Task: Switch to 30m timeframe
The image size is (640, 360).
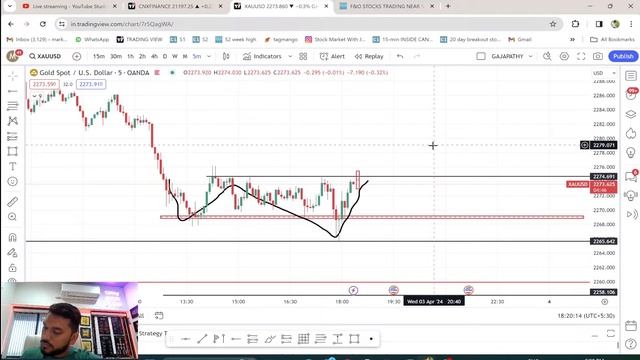Action: tap(116, 56)
